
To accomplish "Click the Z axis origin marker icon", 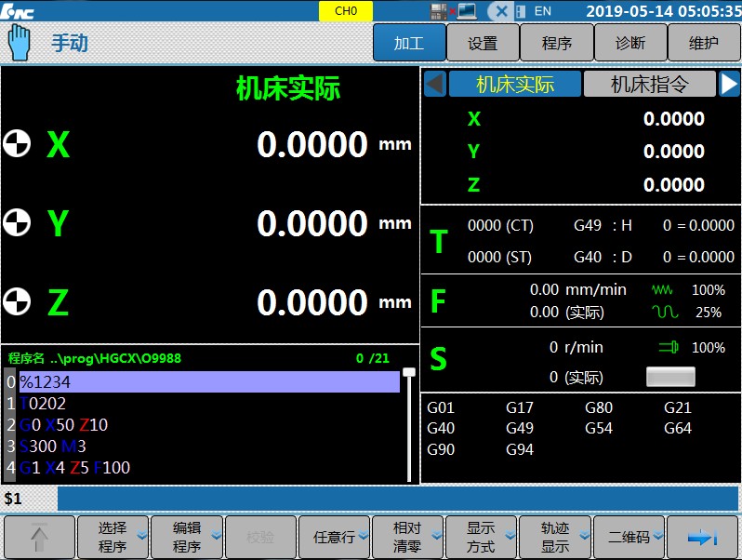I will (x=16, y=302).
